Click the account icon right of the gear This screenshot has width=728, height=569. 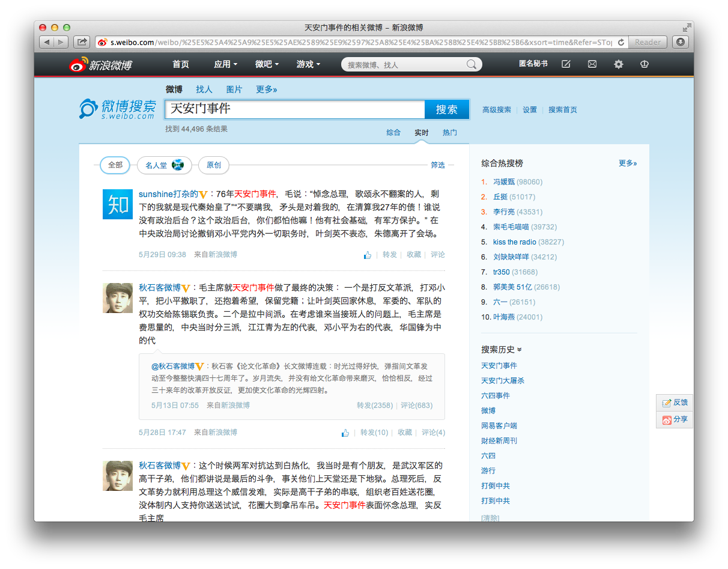click(x=645, y=64)
